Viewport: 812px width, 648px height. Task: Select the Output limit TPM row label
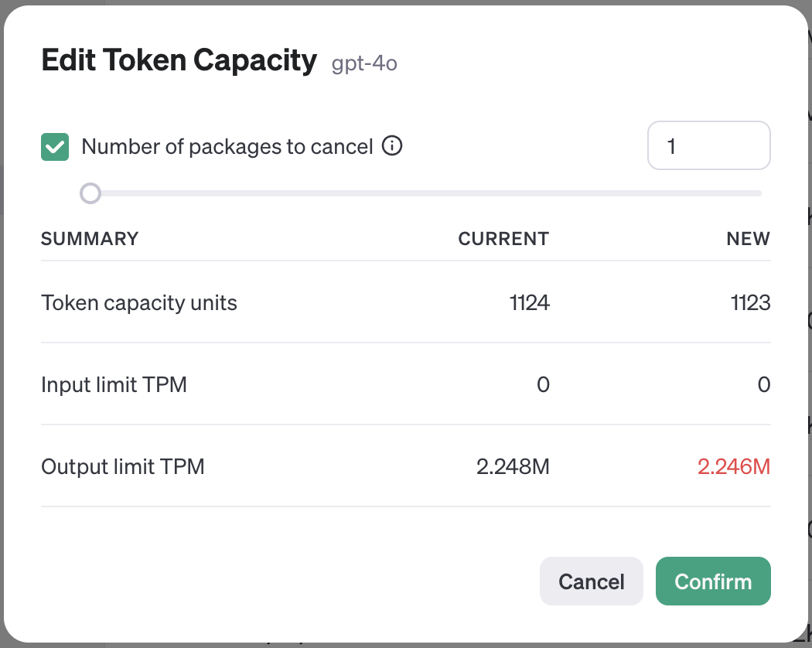point(122,466)
